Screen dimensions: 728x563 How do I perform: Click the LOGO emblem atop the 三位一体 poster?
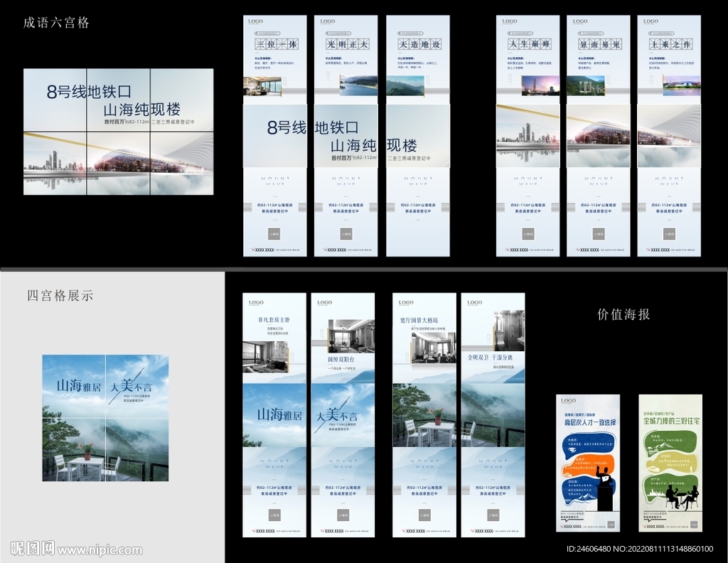(x=255, y=22)
